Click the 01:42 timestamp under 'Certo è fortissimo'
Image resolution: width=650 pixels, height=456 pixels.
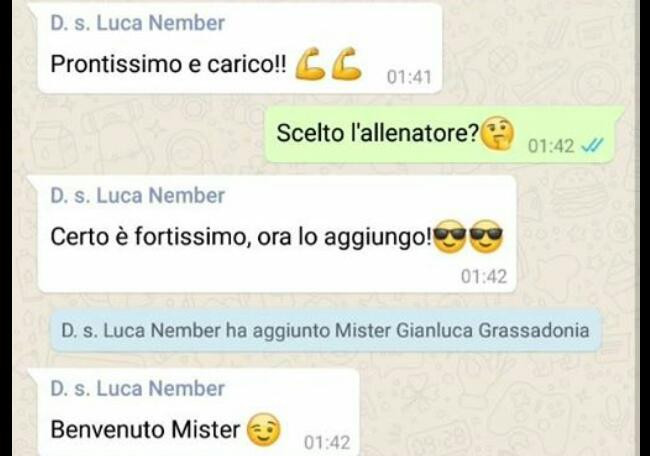click(x=484, y=277)
